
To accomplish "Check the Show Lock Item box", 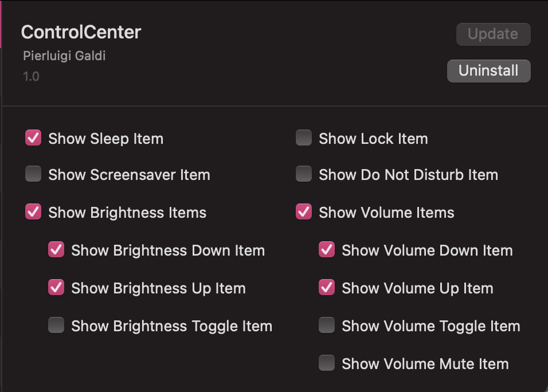I will (x=304, y=138).
